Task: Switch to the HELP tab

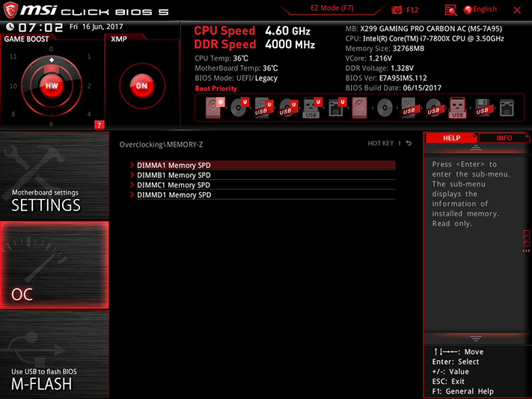Action: [x=451, y=138]
